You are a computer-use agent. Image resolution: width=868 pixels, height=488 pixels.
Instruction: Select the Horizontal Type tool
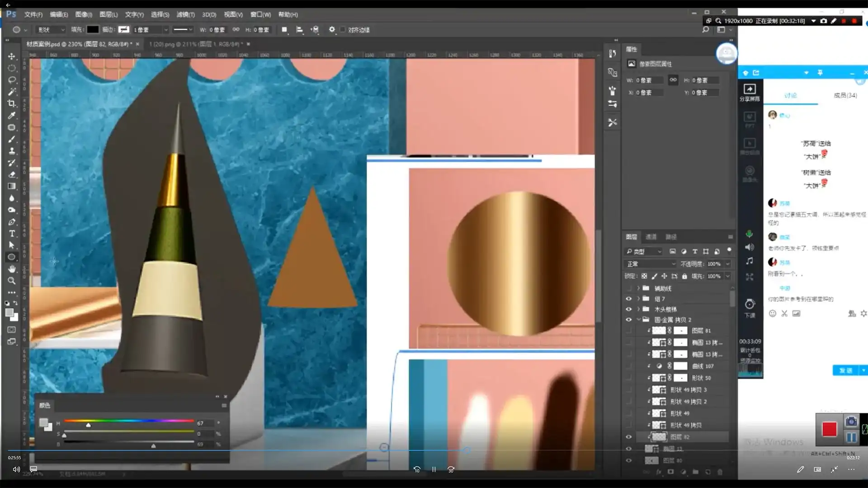(12, 234)
